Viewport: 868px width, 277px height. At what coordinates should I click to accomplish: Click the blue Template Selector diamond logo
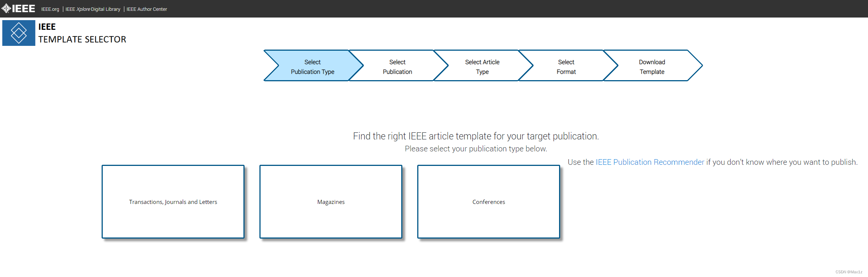click(19, 33)
